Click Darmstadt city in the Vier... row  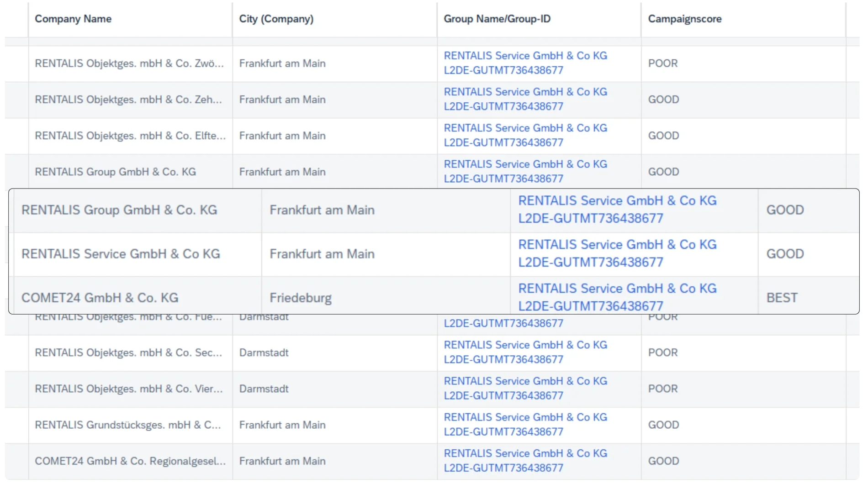pos(264,389)
